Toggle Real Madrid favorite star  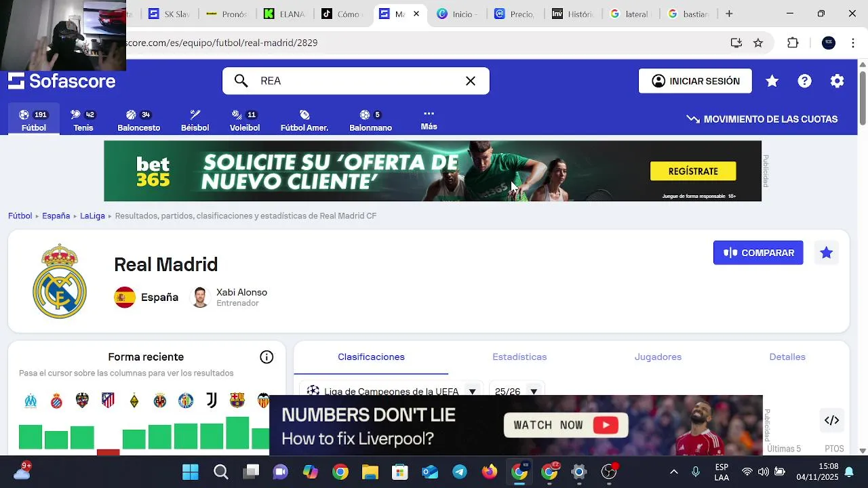[x=826, y=253]
